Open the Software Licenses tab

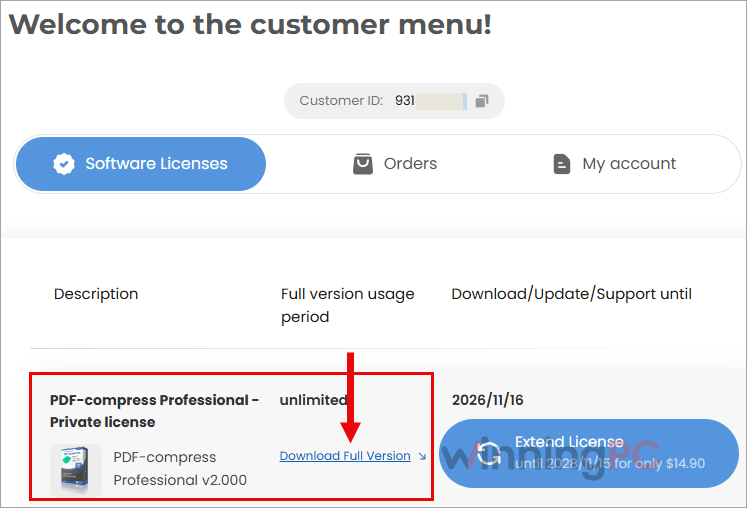[x=141, y=164]
